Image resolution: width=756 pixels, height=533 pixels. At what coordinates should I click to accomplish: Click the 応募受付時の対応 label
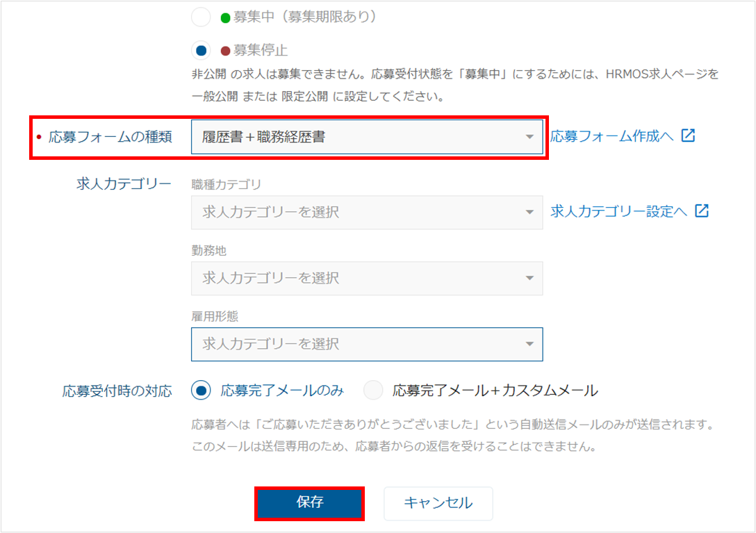click(117, 391)
